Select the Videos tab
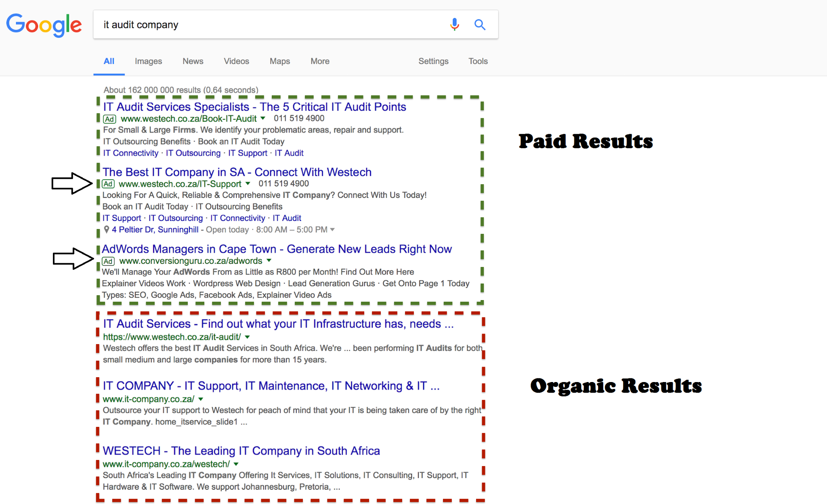This screenshot has width=827, height=504. coord(236,61)
